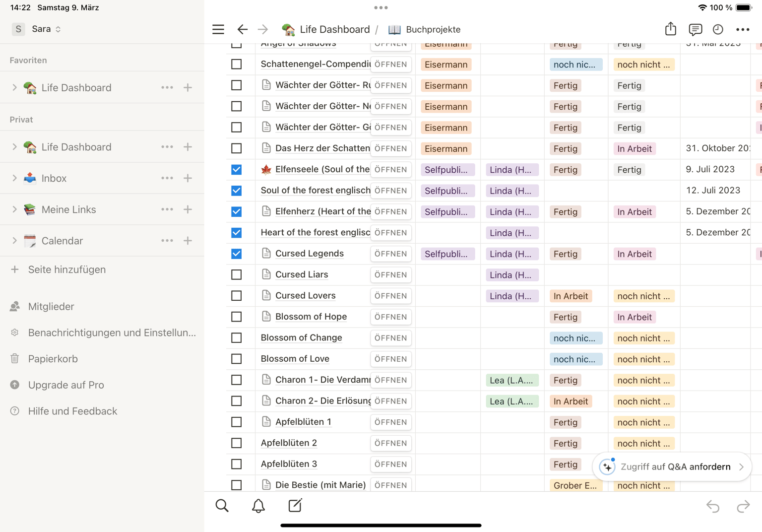This screenshot has width=762, height=532.
Task: Open the Sara workspace switcher
Action: click(x=37, y=29)
